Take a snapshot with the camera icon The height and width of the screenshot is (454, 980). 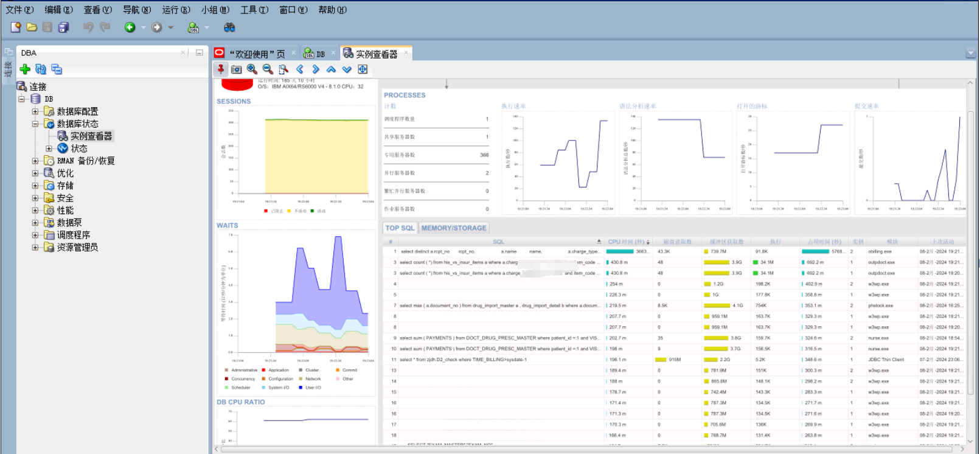(x=237, y=69)
